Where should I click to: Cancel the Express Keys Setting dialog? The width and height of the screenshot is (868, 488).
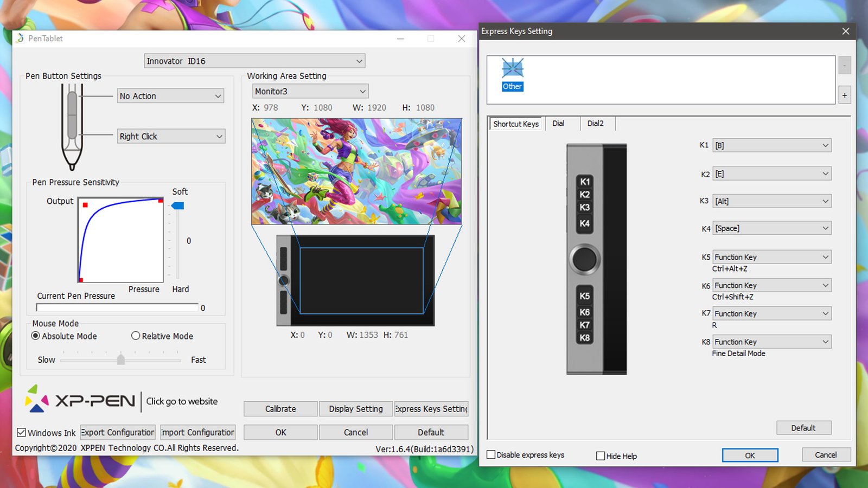(826, 455)
